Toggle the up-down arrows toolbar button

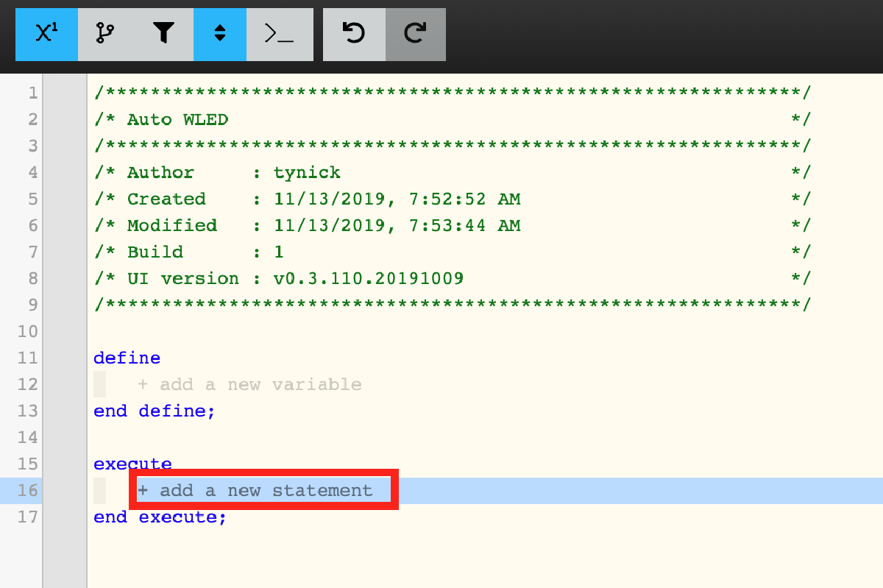pos(219,34)
